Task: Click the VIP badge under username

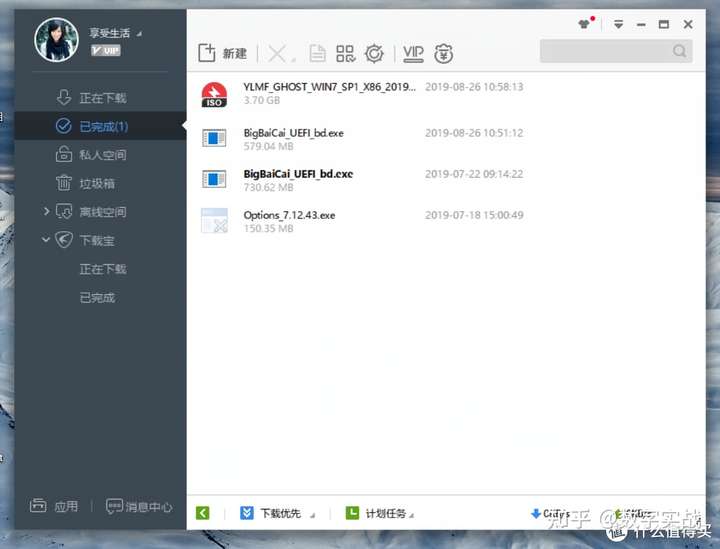Action: click(106, 50)
